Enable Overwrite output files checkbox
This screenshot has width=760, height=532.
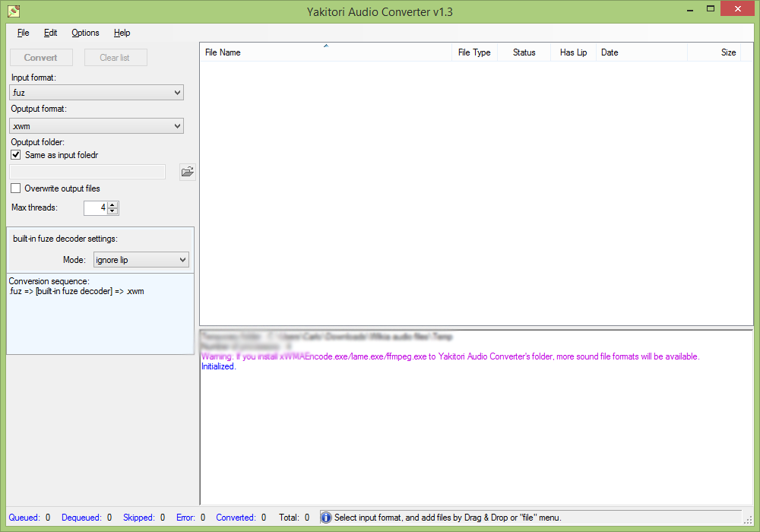pos(16,188)
